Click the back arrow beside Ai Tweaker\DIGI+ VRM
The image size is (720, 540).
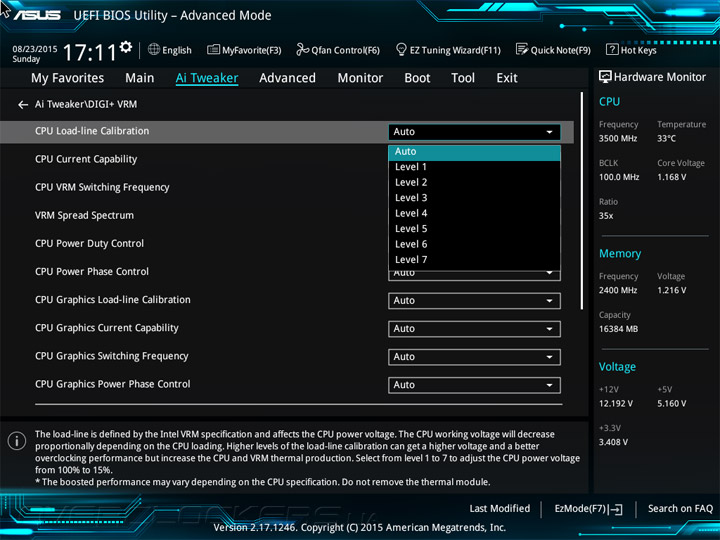[x=23, y=104]
